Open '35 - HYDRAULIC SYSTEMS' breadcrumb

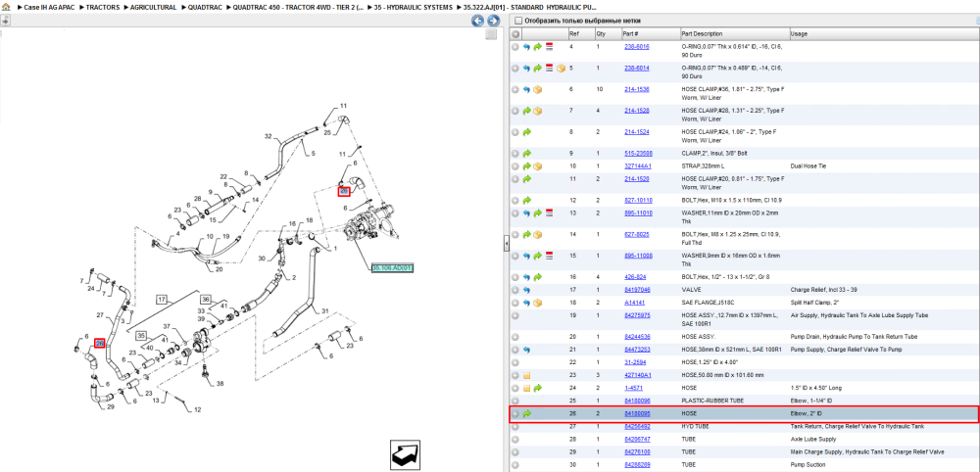[x=415, y=7]
